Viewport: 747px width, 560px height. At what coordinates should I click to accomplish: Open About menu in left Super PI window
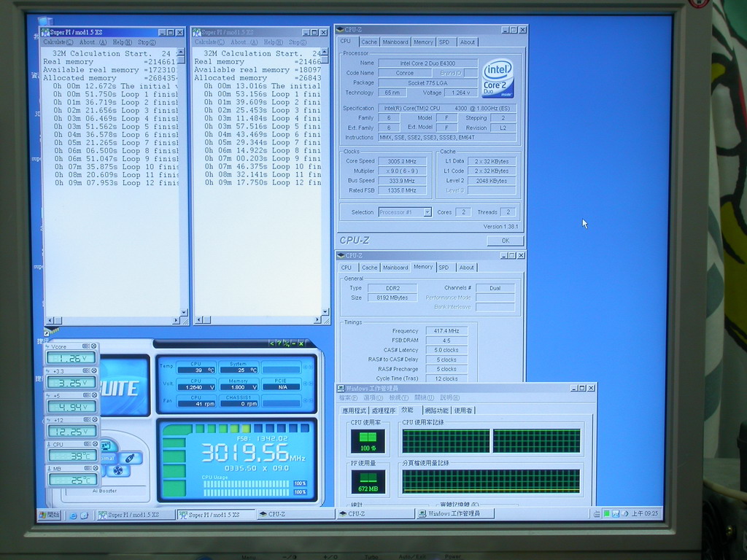click(93, 42)
